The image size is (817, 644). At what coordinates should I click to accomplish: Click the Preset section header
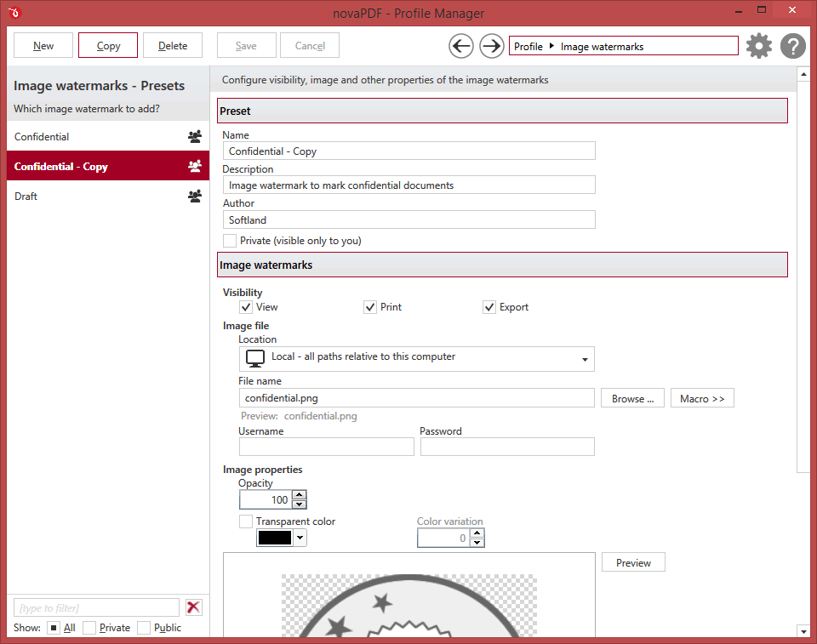502,111
